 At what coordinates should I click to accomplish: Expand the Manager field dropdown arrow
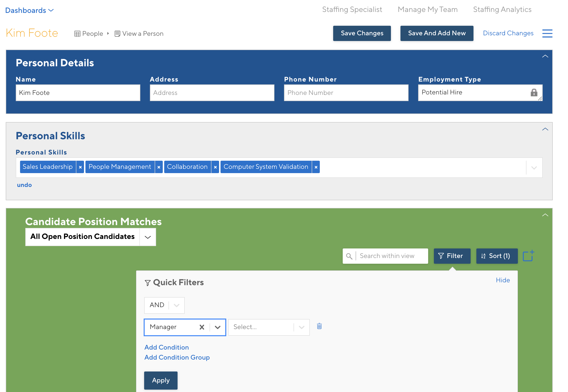point(217,327)
